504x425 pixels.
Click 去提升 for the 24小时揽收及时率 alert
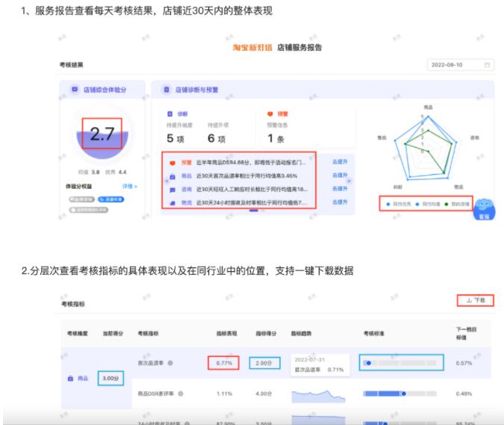340,202
